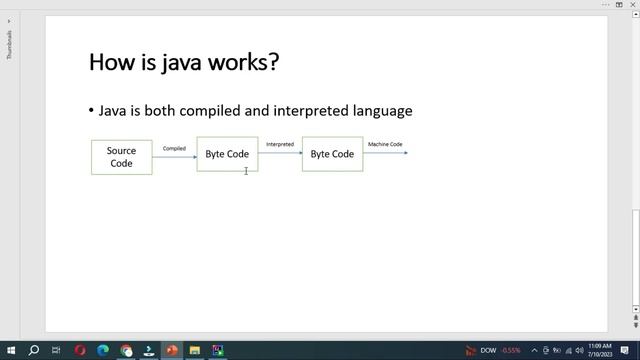
Task: Show hidden system tray icons
Action: click(534, 350)
